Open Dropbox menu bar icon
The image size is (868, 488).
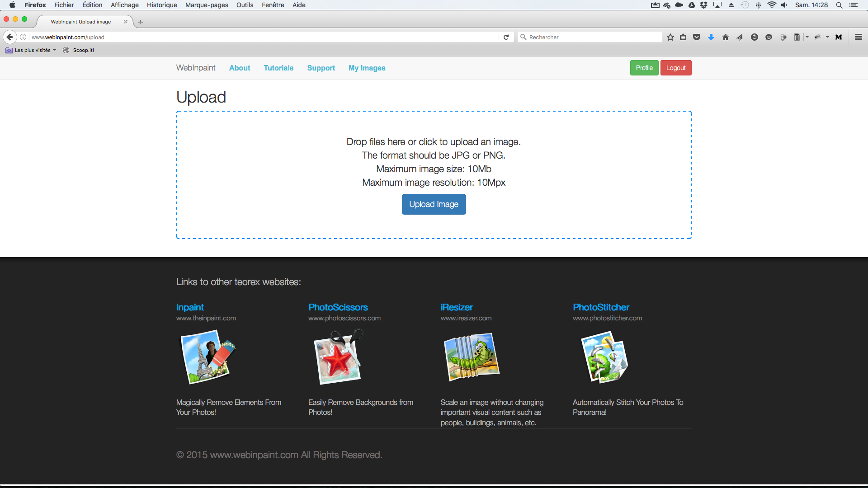(704, 5)
